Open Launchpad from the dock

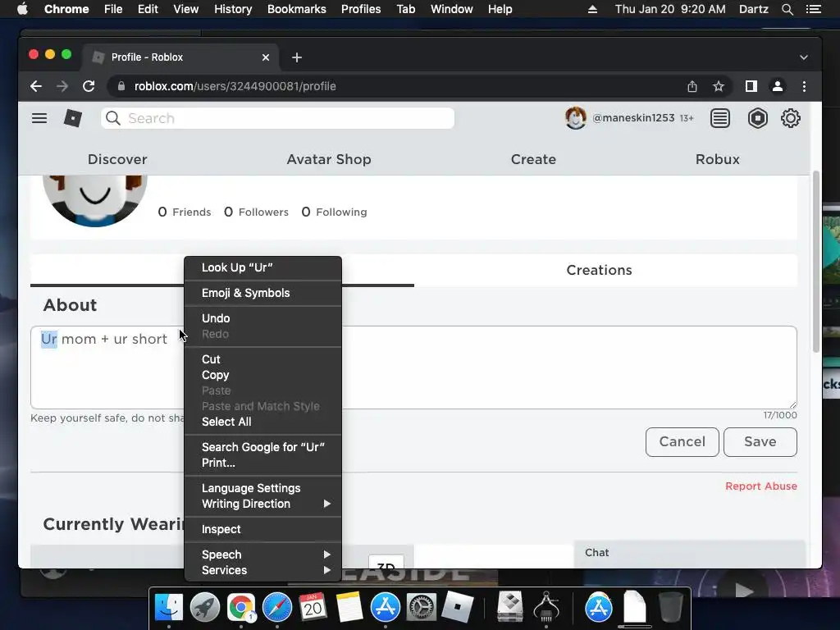coord(204,607)
